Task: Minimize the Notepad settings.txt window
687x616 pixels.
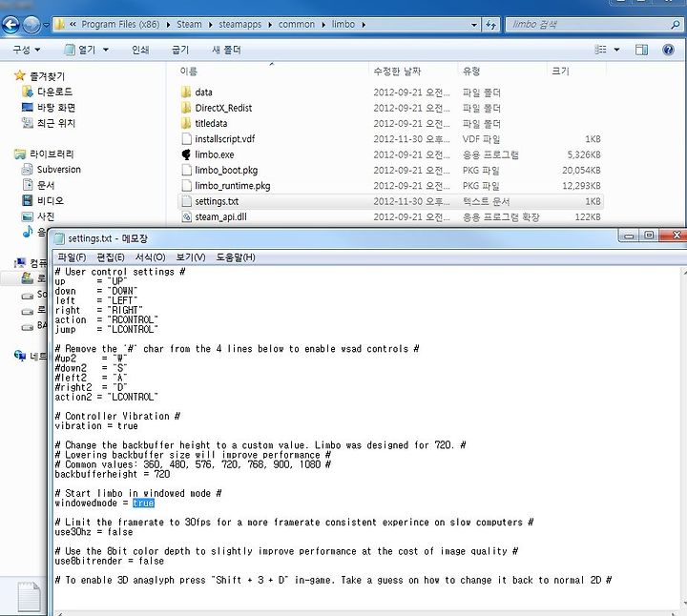Action: pos(629,236)
